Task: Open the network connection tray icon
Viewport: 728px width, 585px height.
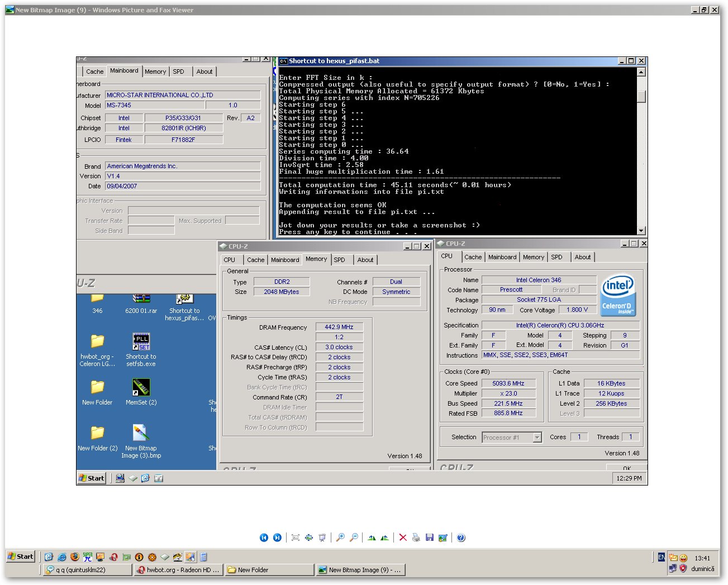Action: click(x=673, y=568)
